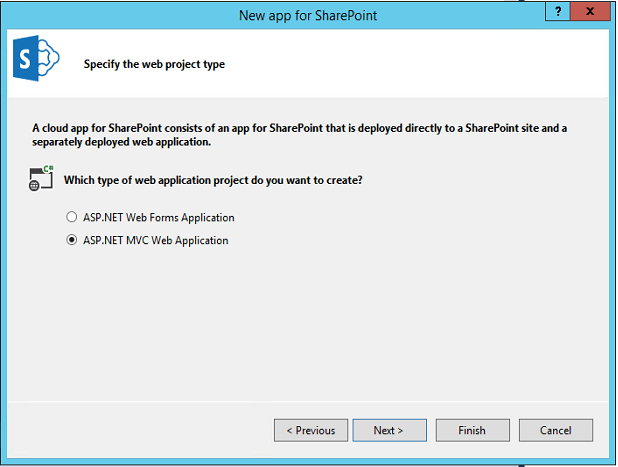This screenshot has height=467, width=618.
Task: Open the help question mark button
Action: (x=557, y=11)
